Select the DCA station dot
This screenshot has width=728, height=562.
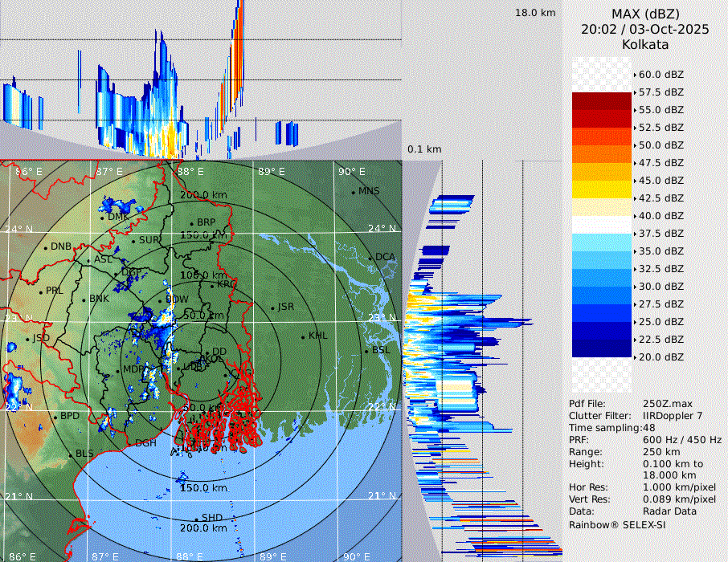[x=371, y=258]
